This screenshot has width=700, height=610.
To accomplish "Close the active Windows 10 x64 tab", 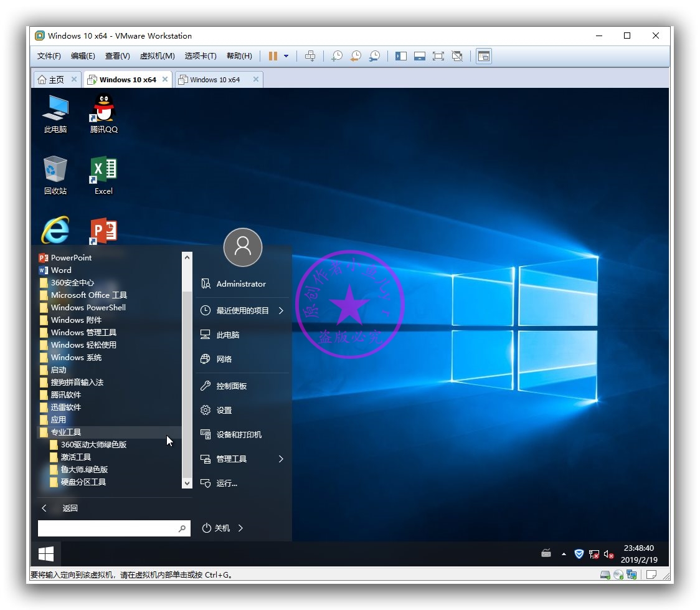I will (x=165, y=79).
